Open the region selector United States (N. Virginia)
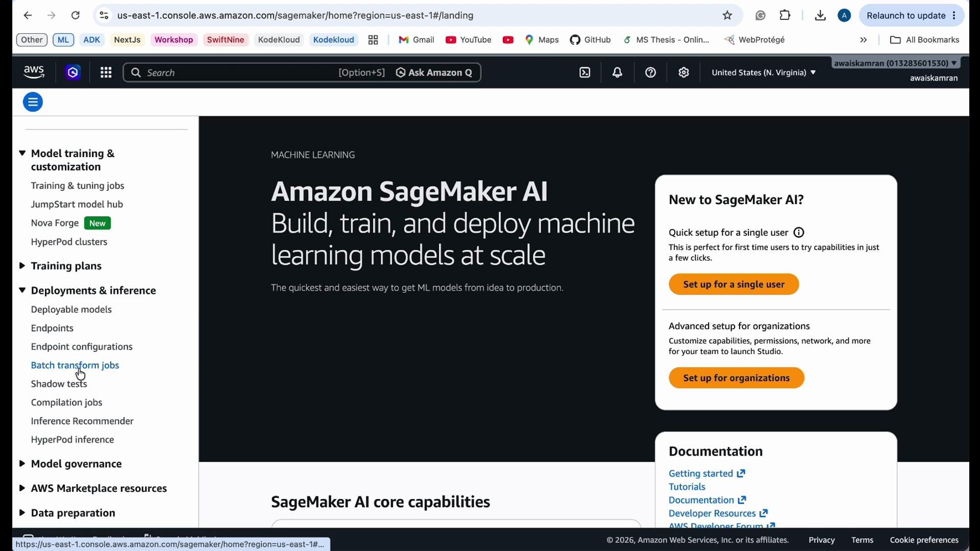This screenshot has height=551, width=980. click(764, 73)
